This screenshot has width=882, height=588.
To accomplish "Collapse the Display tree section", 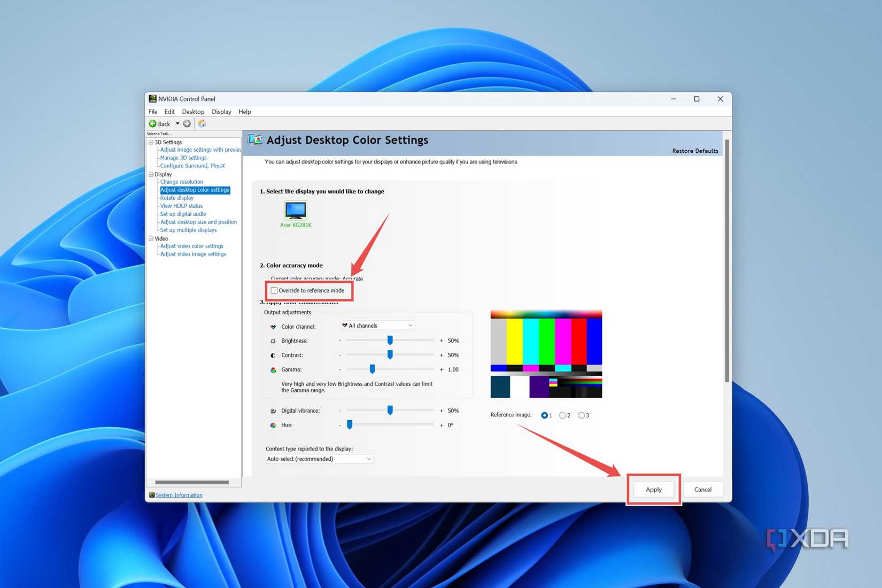I will 152,174.
